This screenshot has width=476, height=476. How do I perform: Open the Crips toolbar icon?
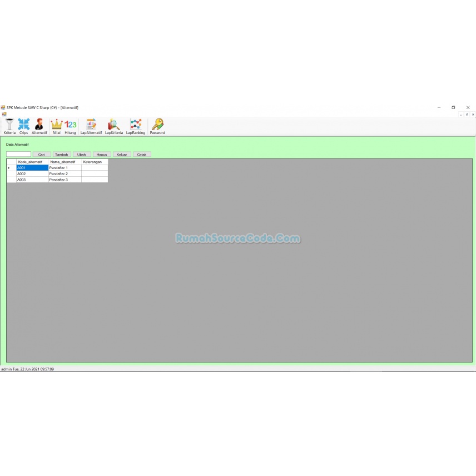pyautogui.click(x=23, y=126)
